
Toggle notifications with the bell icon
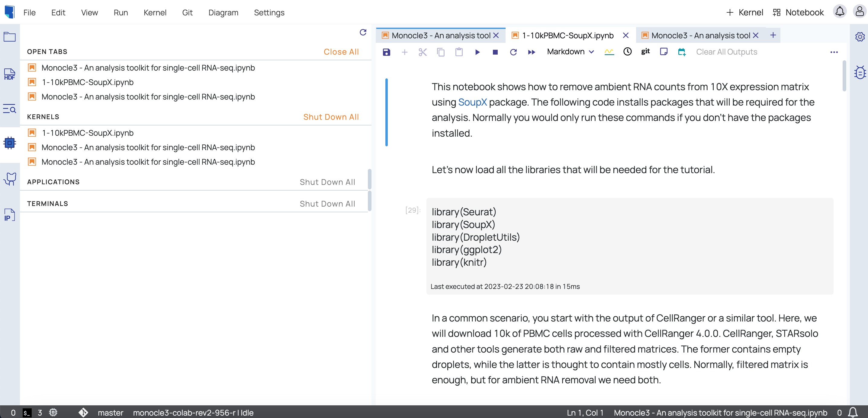point(840,11)
